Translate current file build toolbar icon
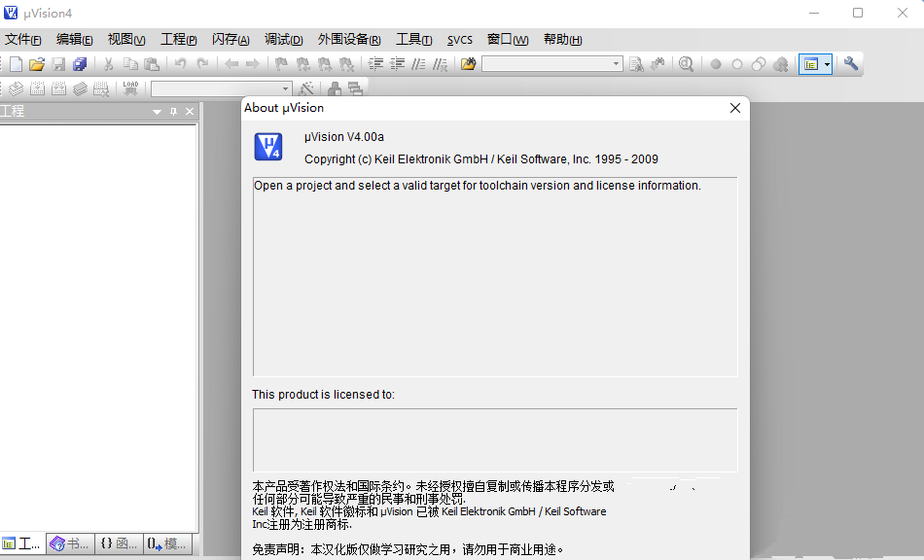 (x=16, y=88)
